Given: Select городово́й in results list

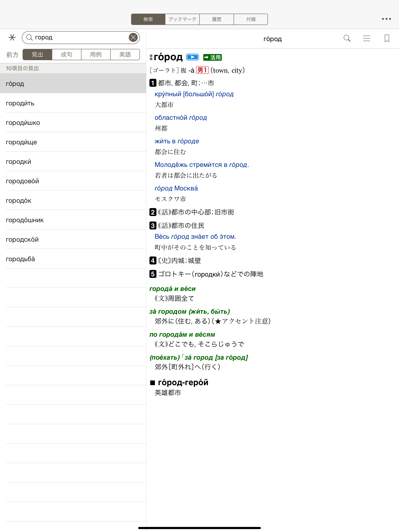Looking at the screenshot, I should coord(73,181).
